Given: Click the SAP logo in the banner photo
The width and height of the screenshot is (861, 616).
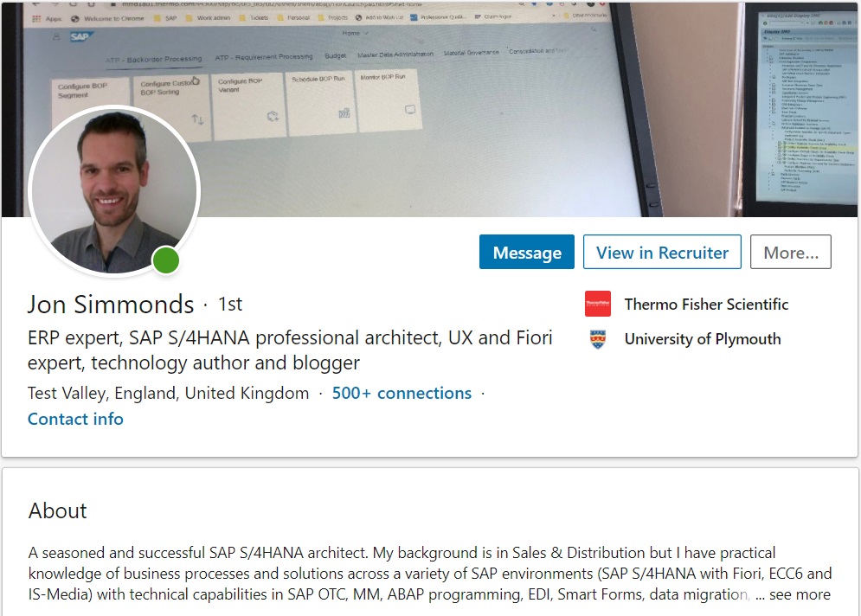Looking at the screenshot, I should tap(83, 37).
